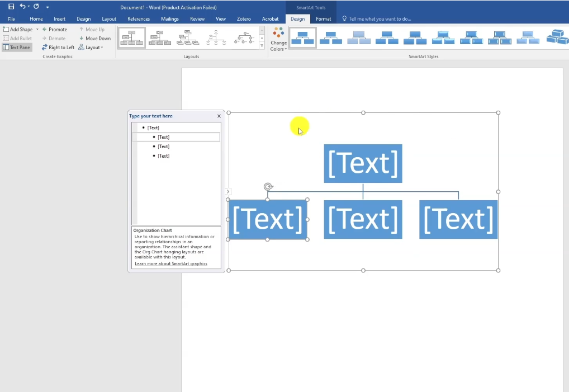Click Move Down in Create Graphic
The height and width of the screenshot is (392, 569).
coord(94,39)
